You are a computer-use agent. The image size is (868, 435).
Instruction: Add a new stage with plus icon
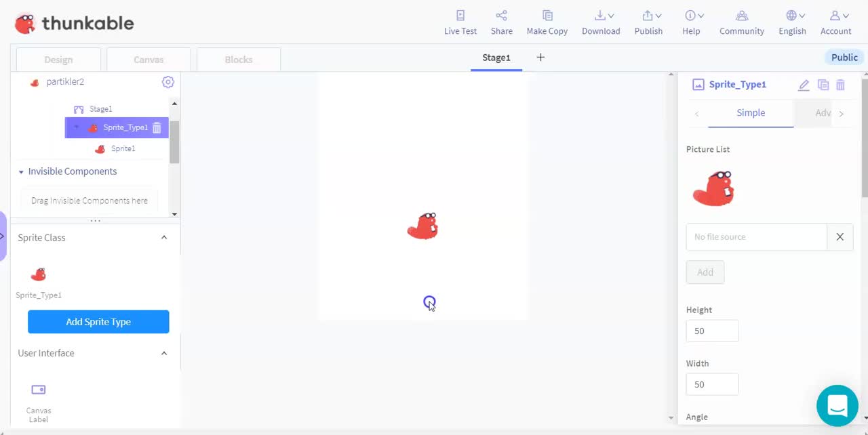pos(540,58)
